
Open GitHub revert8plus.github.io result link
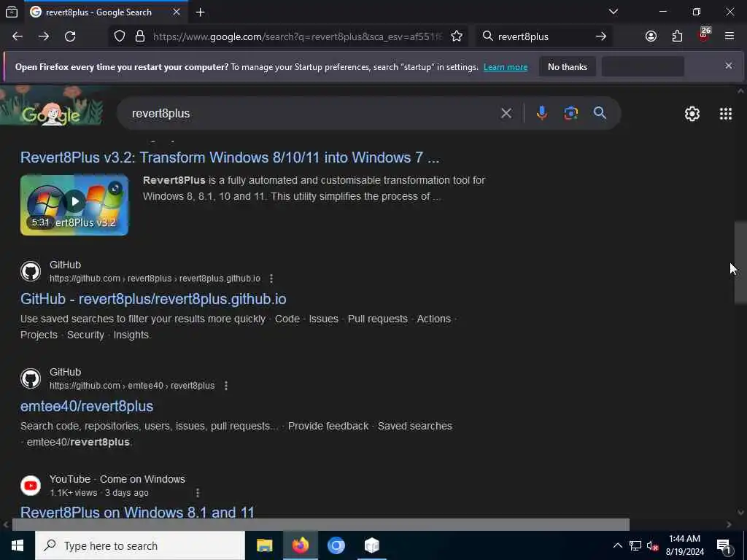click(x=153, y=299)
